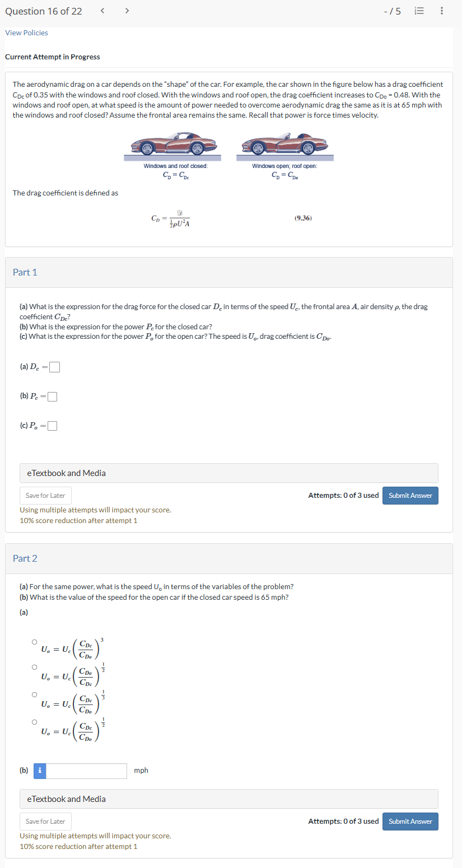Click the blue info icon beside the mph field
This screenshot has height=868, width=462.
[40, 771]
